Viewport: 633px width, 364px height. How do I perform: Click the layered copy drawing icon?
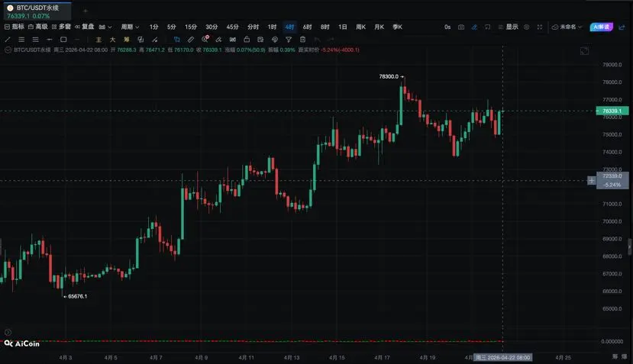click(x=140, y=40)
